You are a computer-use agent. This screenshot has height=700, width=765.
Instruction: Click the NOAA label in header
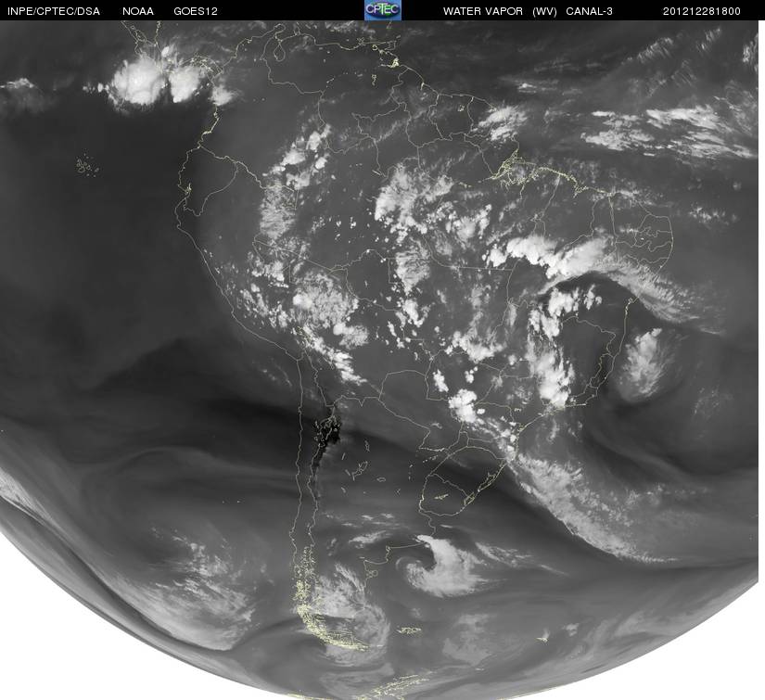(x=138, y=11)
